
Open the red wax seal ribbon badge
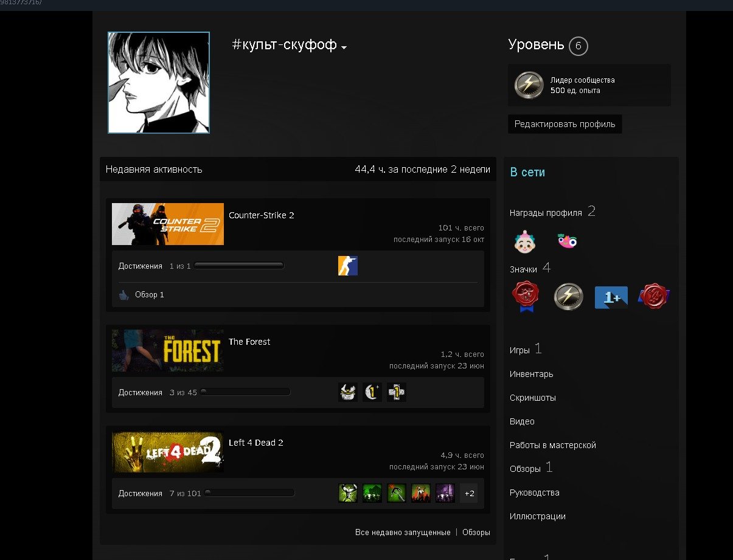pyautogui.click(x=525, y=297)
